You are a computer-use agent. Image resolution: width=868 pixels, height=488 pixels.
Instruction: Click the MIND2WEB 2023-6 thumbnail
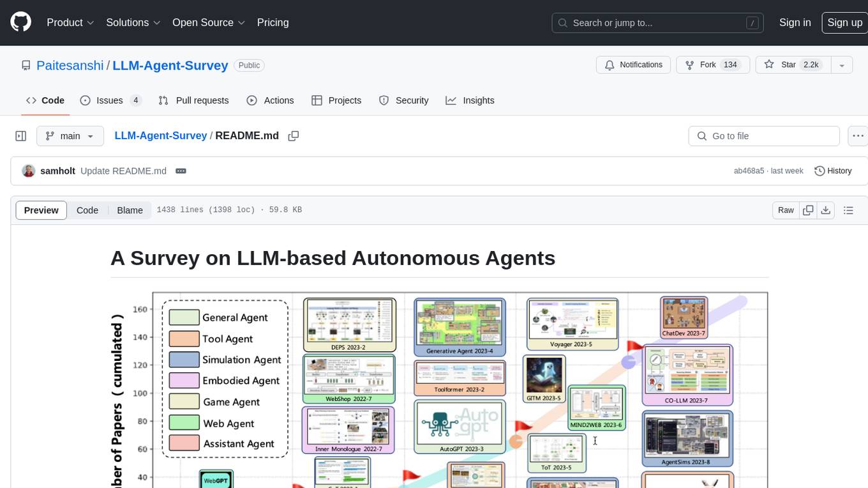point(596,408)
